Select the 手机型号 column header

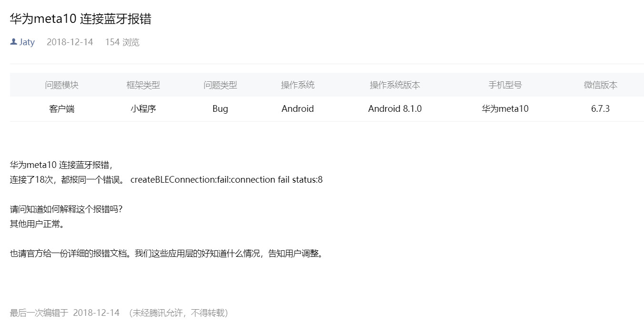click(505, 85)
